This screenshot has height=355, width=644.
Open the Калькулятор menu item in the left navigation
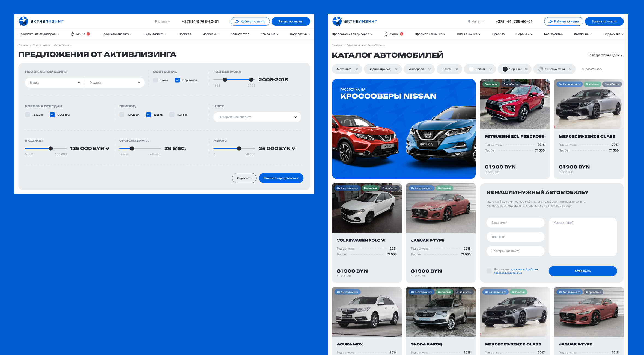tap(240, 34)
